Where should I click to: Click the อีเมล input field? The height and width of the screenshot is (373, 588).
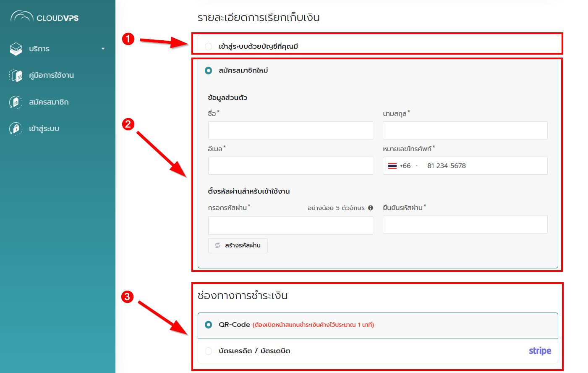coord(290,166)
